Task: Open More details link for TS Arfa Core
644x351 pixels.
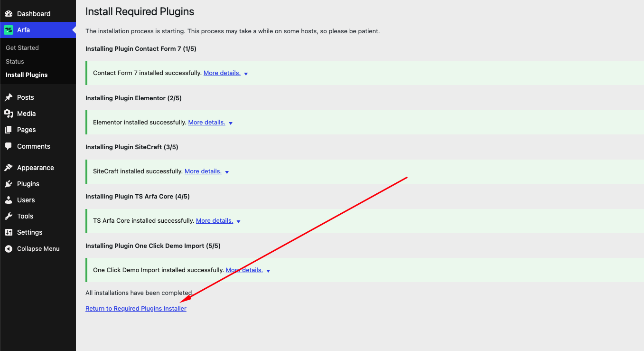Action: tap(215, 220)
